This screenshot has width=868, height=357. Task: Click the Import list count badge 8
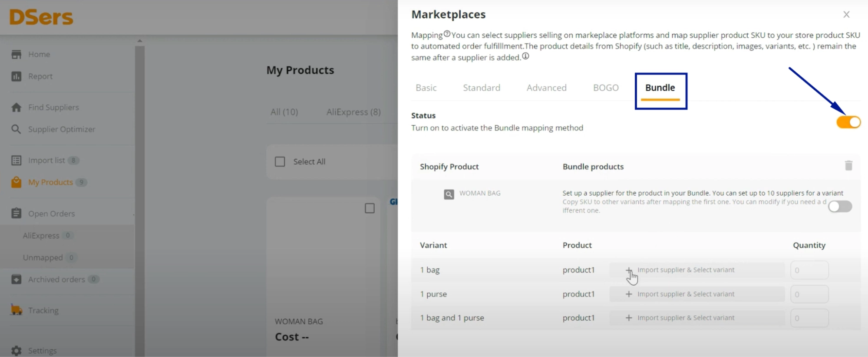(73, 160)
